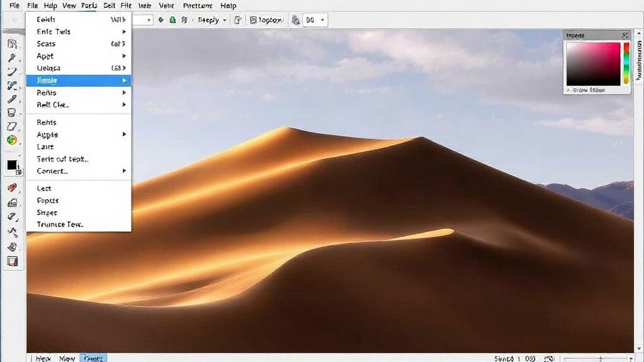Select the stamp tool below the red tool

pyautogui.click(x=12, y=202)
